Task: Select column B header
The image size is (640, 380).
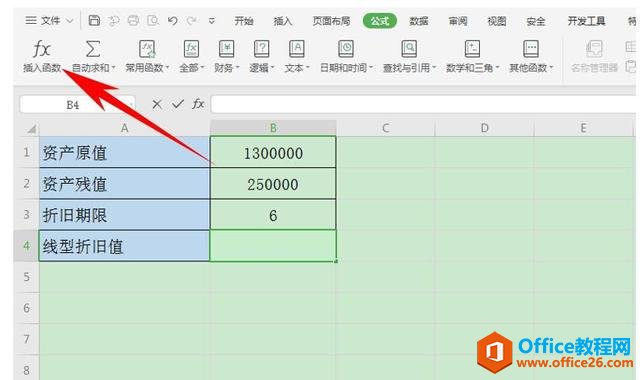Action: [273, 128]
